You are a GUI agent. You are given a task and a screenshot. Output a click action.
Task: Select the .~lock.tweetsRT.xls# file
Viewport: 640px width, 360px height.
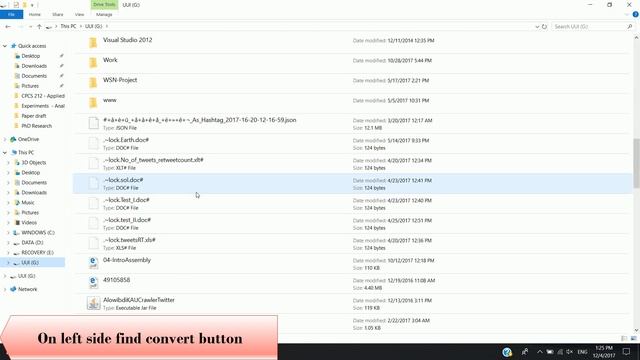click(x=352, y=244)
